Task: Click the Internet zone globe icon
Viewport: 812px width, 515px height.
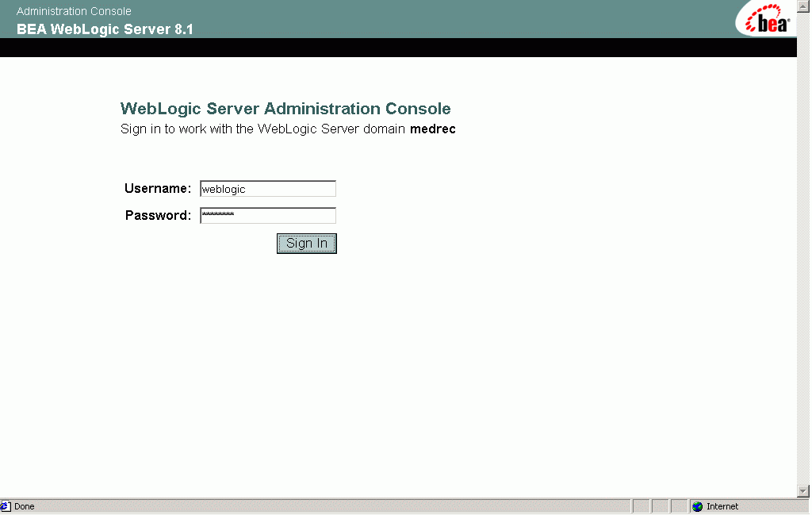Action: tap(698, 507)
